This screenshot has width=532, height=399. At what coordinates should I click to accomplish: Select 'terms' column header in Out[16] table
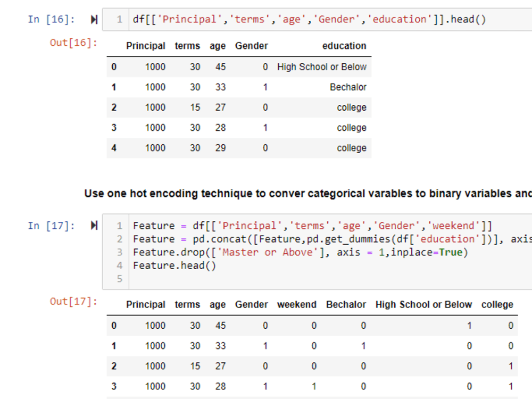[187, 46]
